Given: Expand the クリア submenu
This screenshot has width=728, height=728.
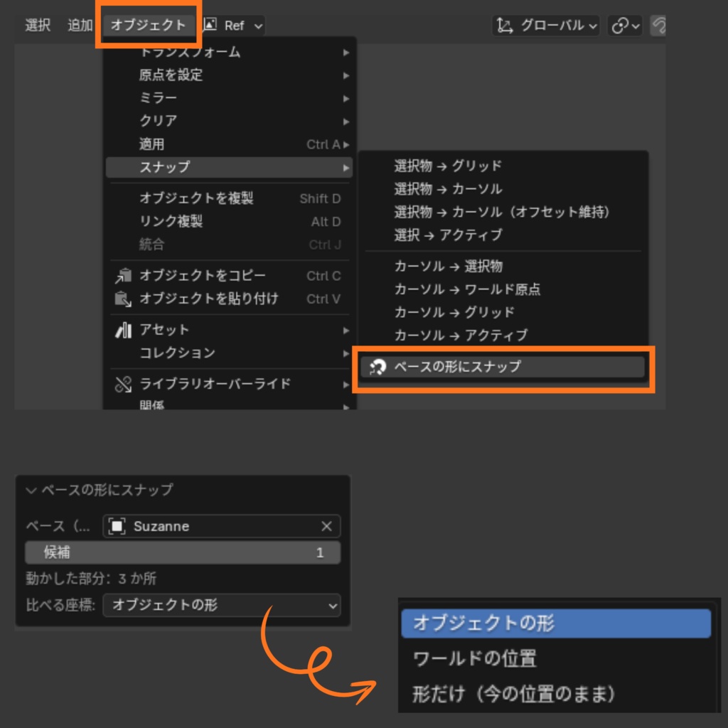Looking at the screenshot, I should pyautogui.click(x=230, y=121).
